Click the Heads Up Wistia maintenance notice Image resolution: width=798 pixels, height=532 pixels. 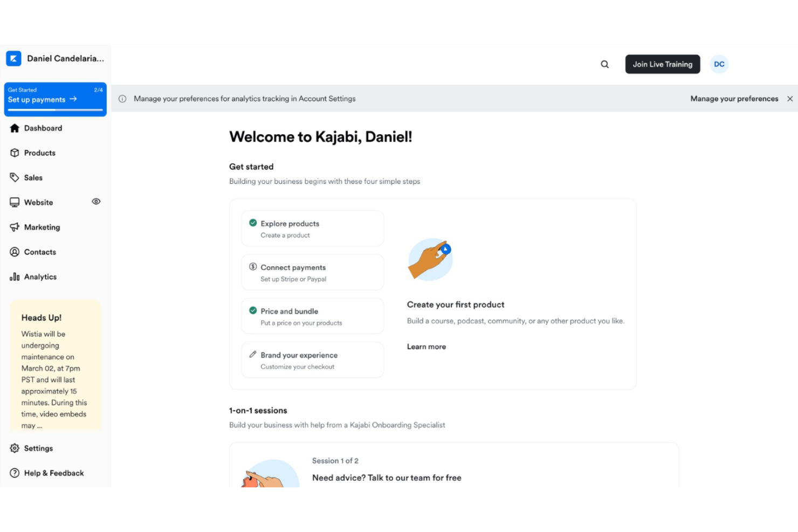click(x=55, y=365)
